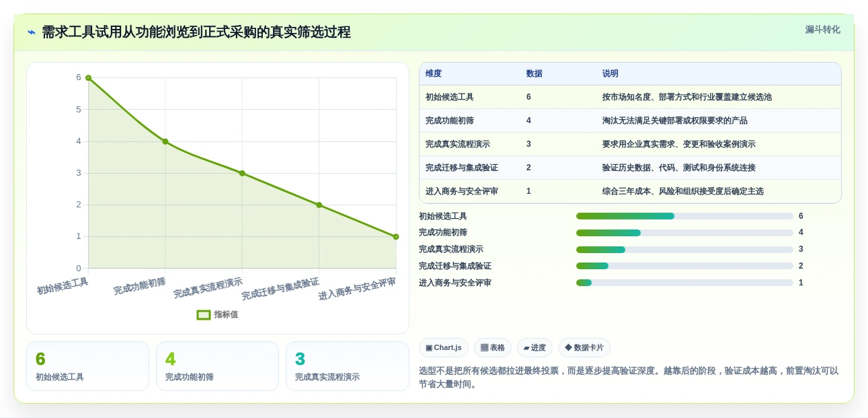Select the 数据卡片 tag chip
Viewport: 868px width, 418px height.
tap(584, 347)
